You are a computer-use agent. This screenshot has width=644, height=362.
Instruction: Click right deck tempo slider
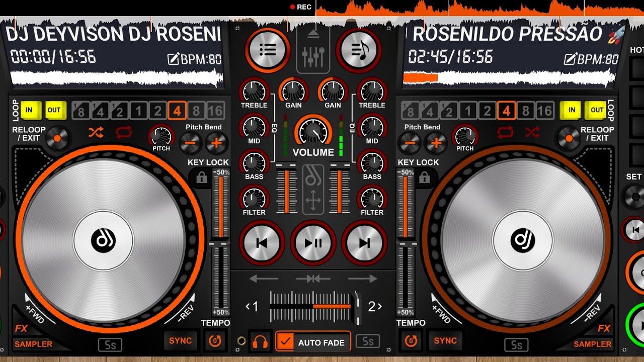tap(405, 242)
